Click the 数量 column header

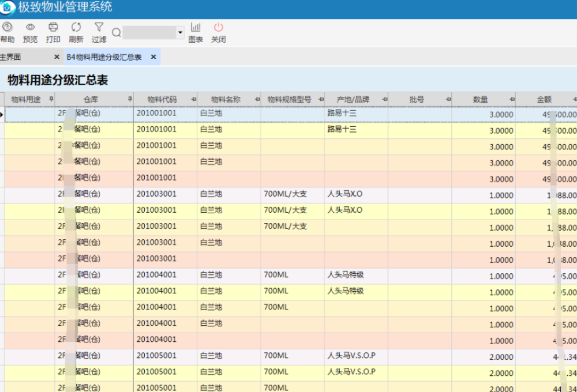480,99
